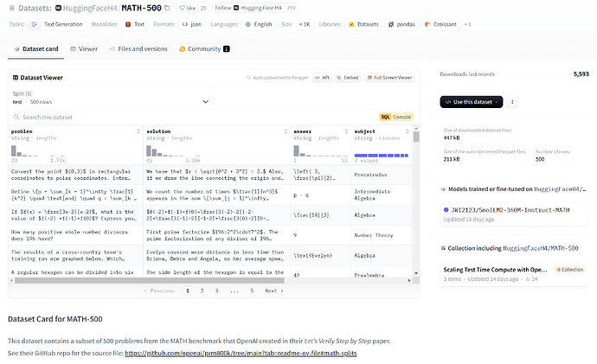This screenshot has width=597, height=364.
Task: Open the API button in Dataset Viewer
Action: tap(320, 77)
